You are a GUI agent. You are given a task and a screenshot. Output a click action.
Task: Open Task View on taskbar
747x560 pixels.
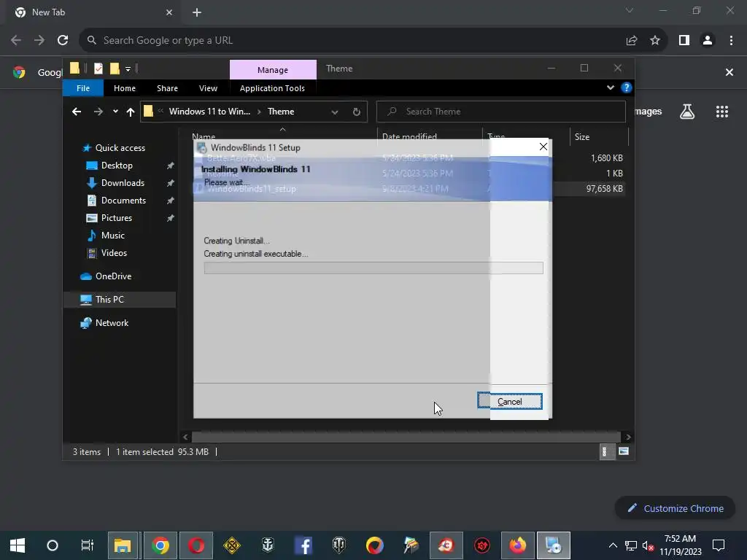coord(88,545)
